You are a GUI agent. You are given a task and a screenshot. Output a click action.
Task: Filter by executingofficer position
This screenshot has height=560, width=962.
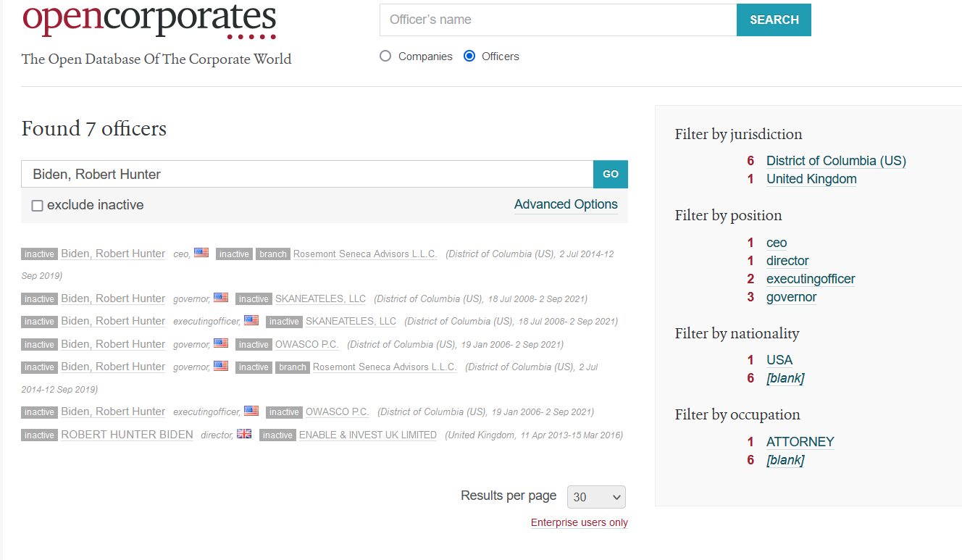coord(811,279)
